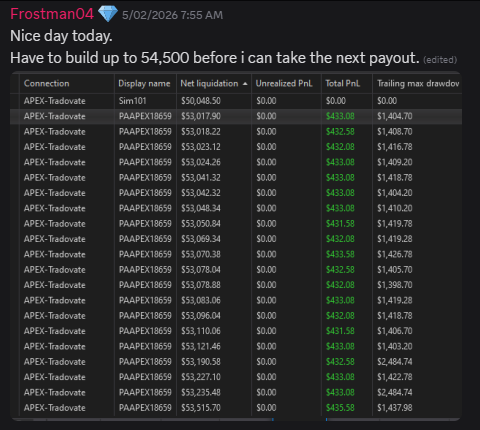This screenshot has width=480, height=430.
Task: Click net liquidation value $53,050.84
Action: coord(201,223)
